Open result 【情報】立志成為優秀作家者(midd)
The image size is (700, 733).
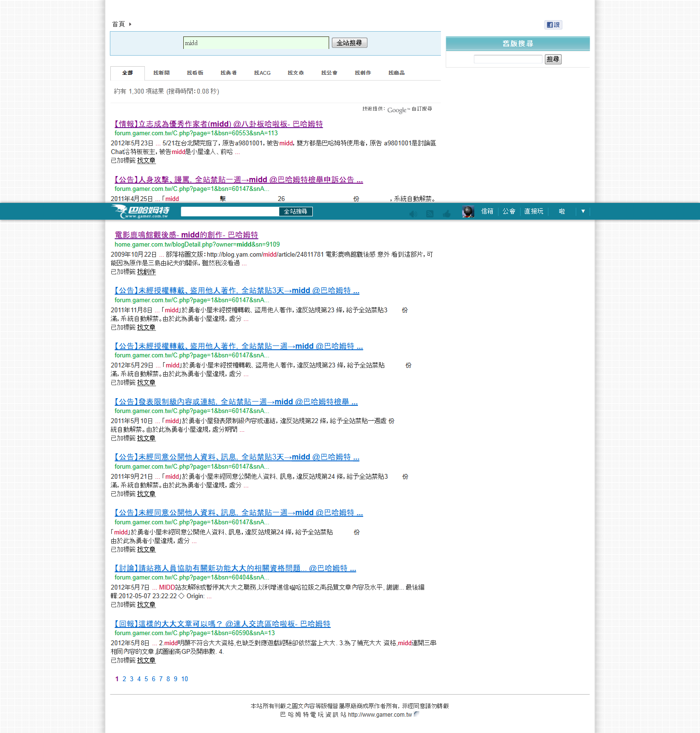pos(219,124)
